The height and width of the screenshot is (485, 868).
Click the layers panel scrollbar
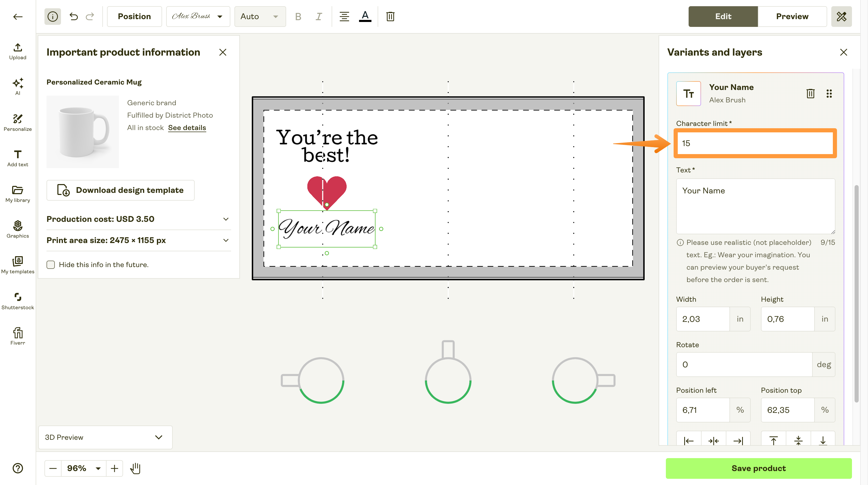[856, 293]
